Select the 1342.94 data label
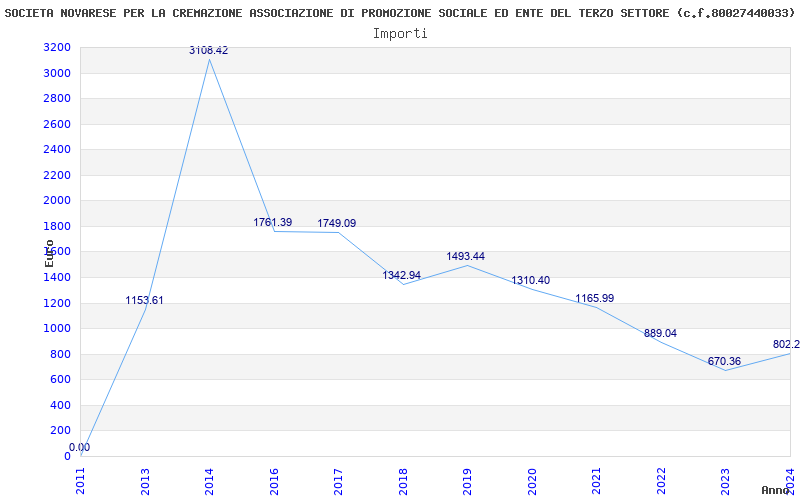Viewport: 800px width, 500px height. pyautogui.click(x=402, y=276)
